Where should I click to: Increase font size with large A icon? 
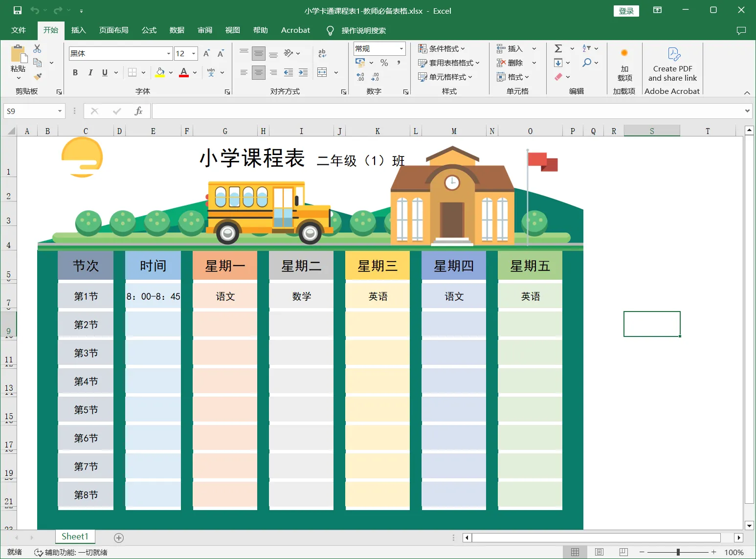pyautogui.click(x=206, y=53)
